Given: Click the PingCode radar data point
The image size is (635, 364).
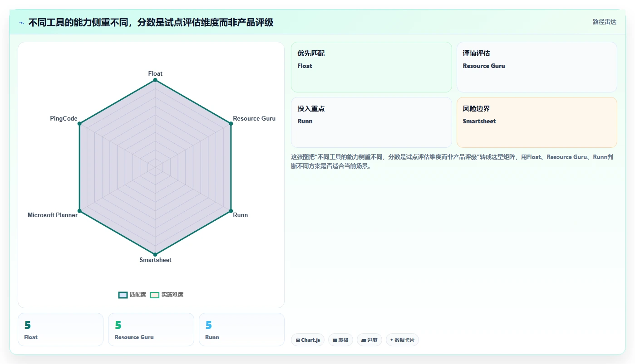Looking at the screenshot, I should [79, 123].
